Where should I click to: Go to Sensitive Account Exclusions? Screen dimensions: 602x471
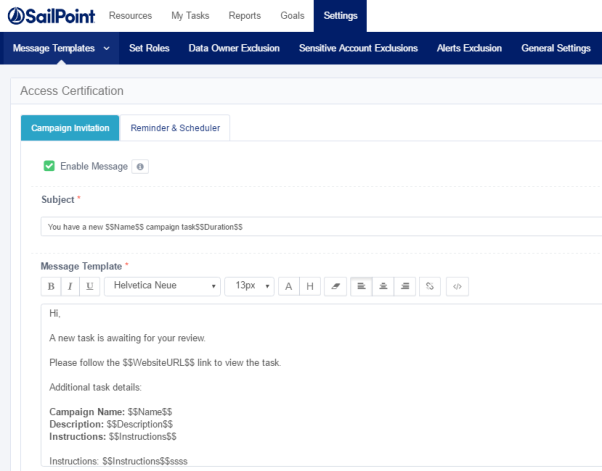click(360, 48)
